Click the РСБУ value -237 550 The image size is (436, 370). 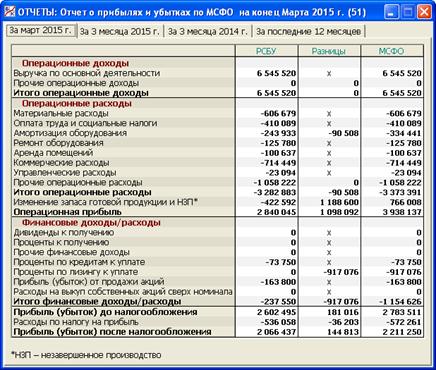coord(278,302)
